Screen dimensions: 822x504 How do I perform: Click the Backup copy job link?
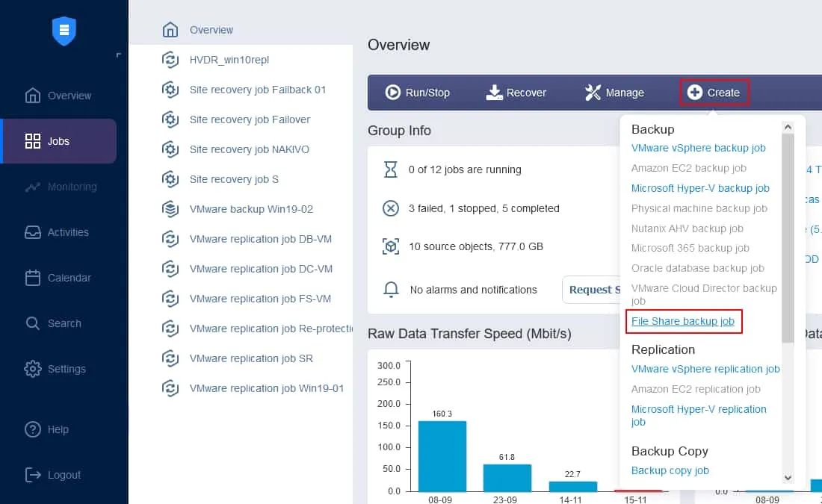670,470
